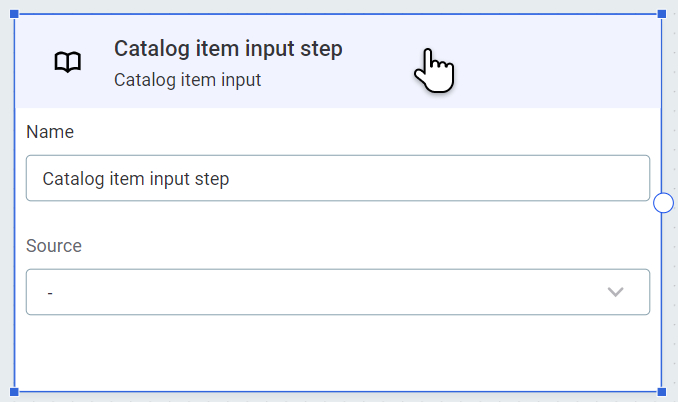Click the card's bottom blue selection border
The height and width of the screenshot is (402, 678).
click(337, 391)
